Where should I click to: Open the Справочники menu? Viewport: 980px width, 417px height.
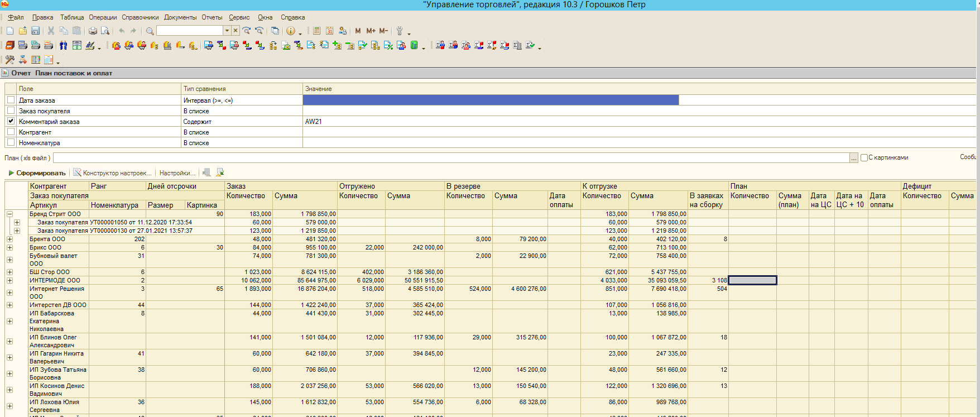point(140,17)
